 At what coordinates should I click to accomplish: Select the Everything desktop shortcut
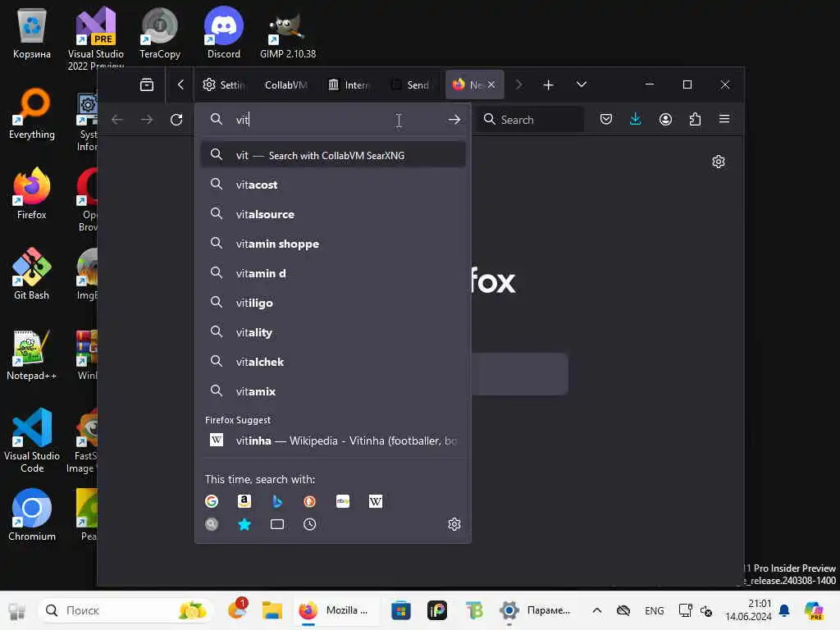pyautogui.click(x=32, y=113)
